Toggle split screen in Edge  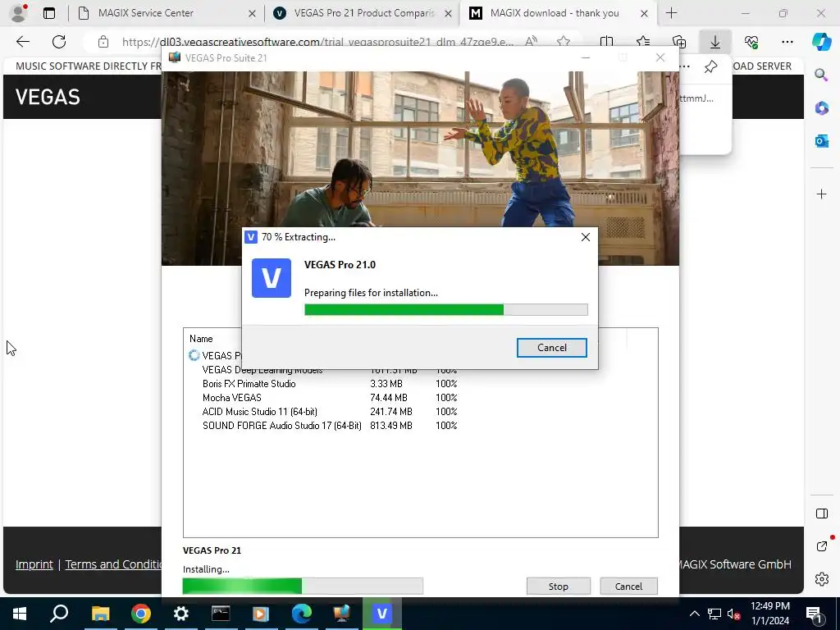(606, 42)
